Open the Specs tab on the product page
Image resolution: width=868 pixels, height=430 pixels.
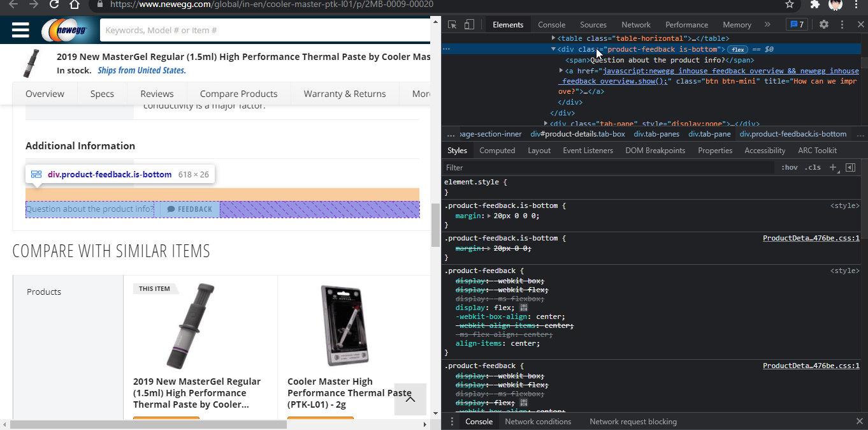[x=102, y=94]
